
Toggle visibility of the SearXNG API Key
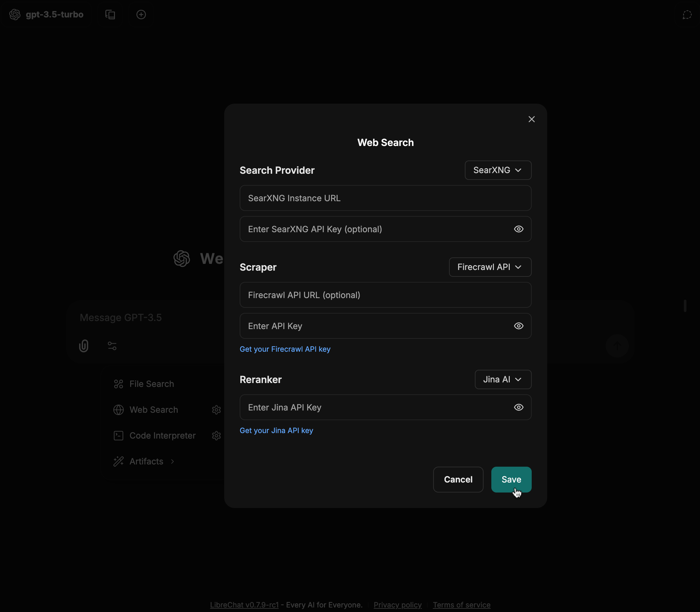tap(518, 229)
